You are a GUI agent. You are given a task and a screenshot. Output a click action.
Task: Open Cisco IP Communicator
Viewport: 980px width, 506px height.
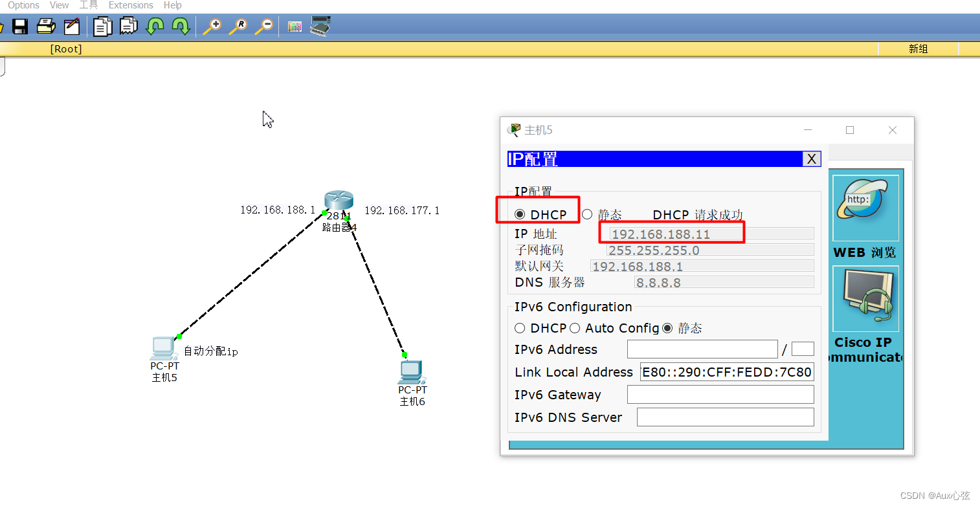tap(865, 298)
